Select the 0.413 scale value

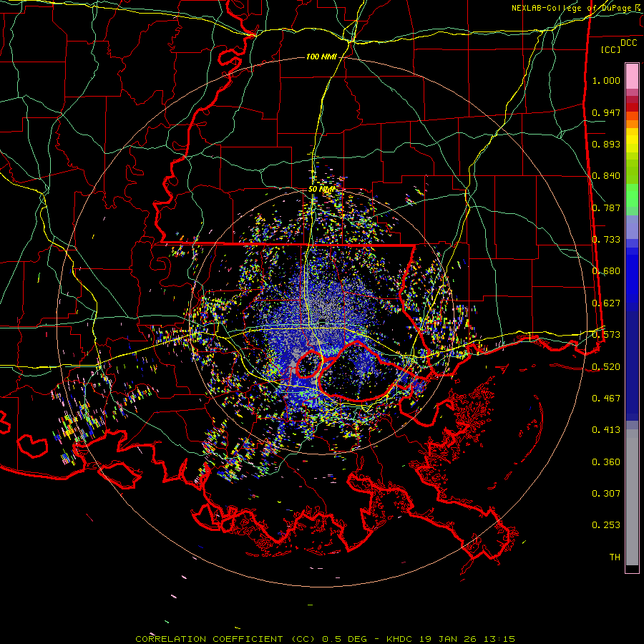pyautogui.click(x=606, y=430)
